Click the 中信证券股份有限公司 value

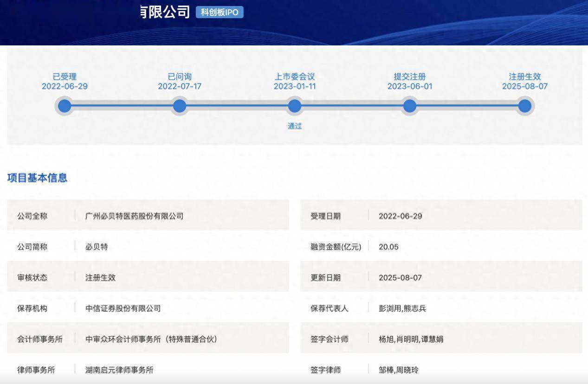[x=123, y=308]
